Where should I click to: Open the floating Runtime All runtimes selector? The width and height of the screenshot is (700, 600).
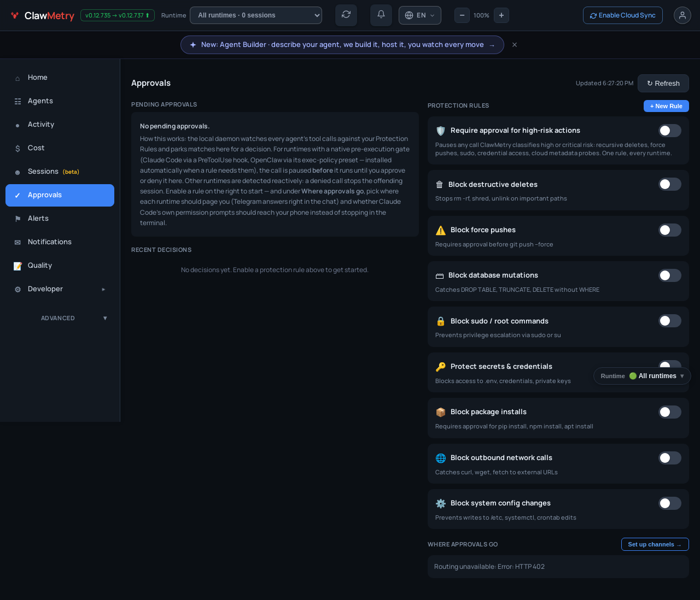pos(642,376)
